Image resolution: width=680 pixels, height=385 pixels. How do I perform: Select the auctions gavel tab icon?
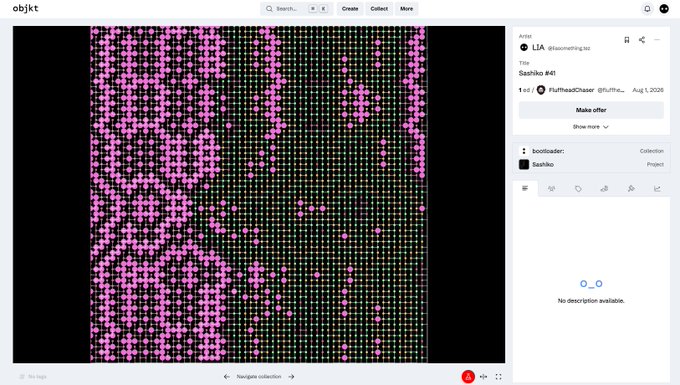click(631, 189)
